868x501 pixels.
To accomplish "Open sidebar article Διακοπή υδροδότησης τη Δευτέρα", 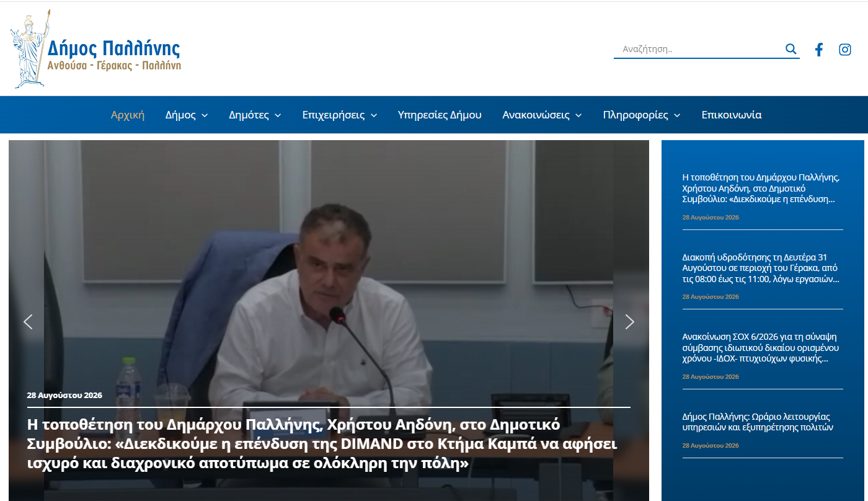I will click(761, 268).
